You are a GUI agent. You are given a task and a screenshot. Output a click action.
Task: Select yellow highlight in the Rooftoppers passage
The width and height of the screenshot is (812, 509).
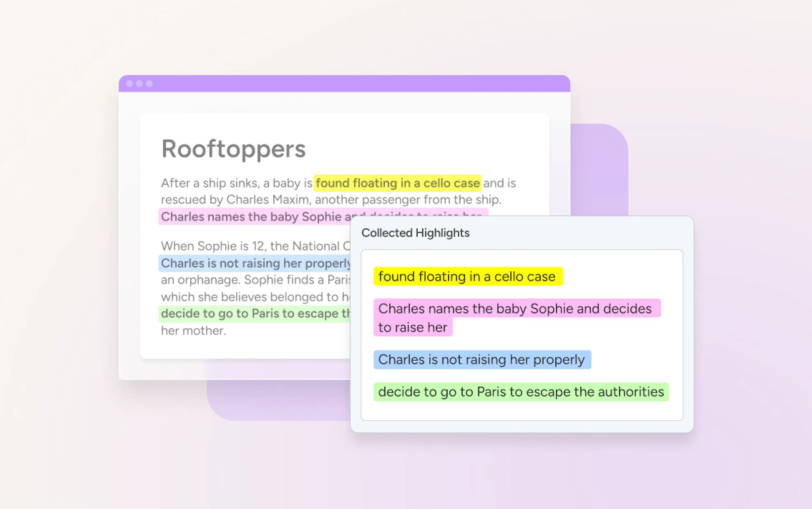point(397,183)
